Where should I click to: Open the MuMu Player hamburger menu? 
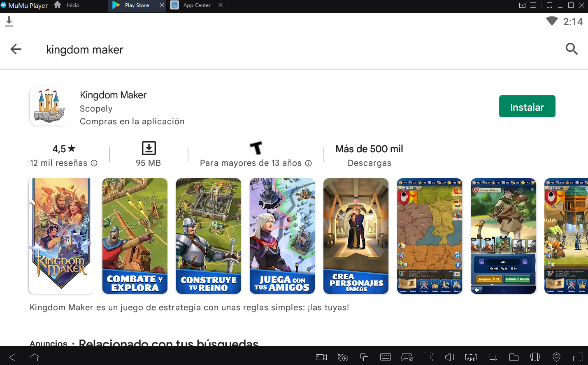[533, 5]
